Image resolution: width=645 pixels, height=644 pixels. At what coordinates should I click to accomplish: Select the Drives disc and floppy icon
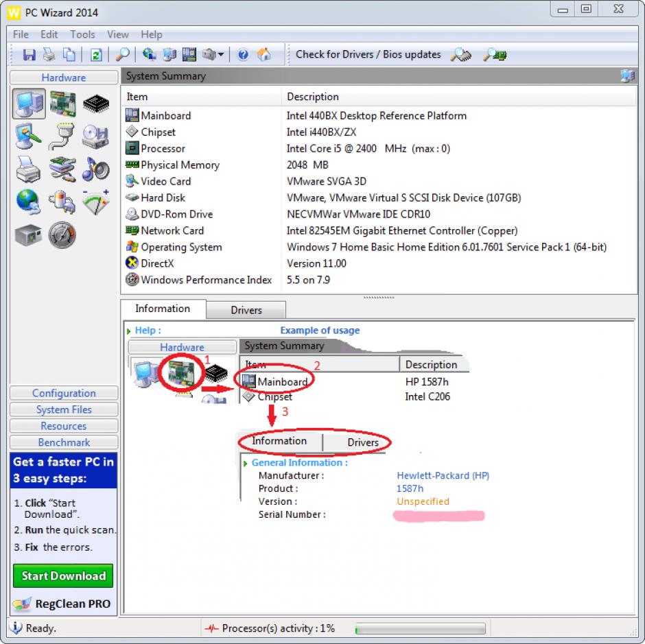point(95,136)
